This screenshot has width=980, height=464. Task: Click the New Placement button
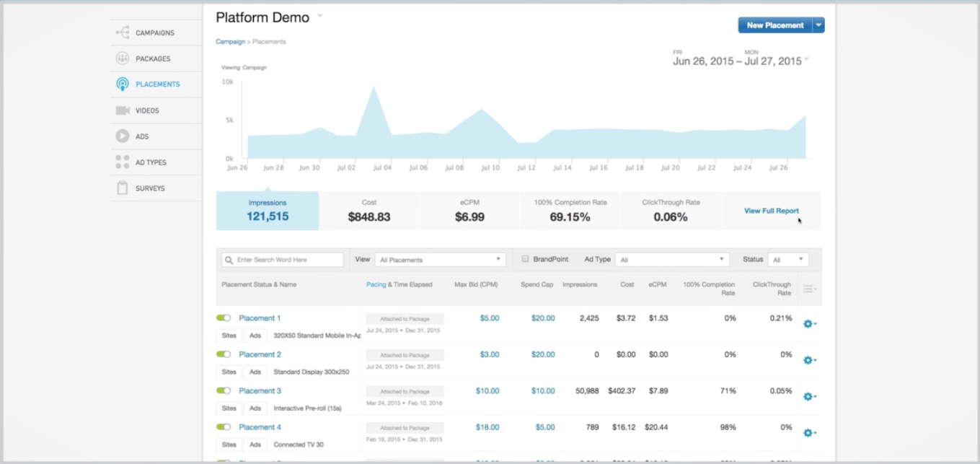(x=774, y=25)
